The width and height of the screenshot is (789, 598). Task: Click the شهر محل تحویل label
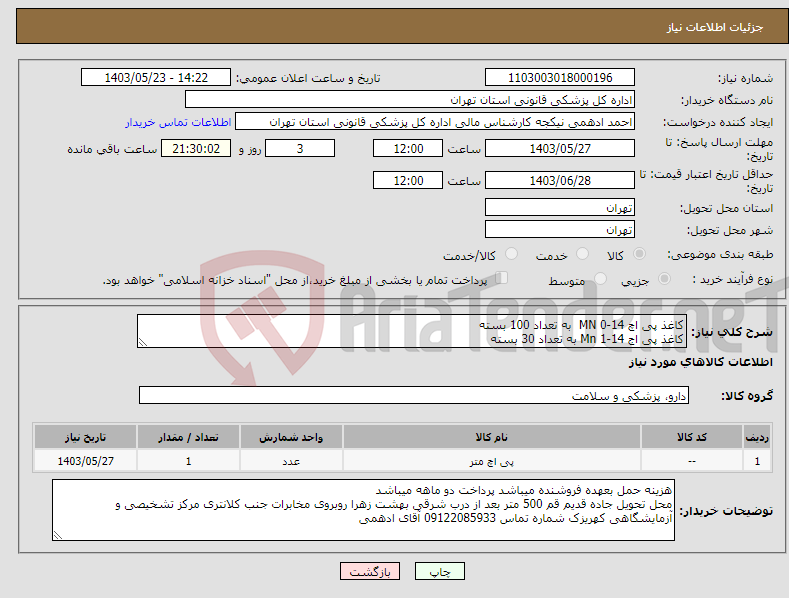coord(730,230)
